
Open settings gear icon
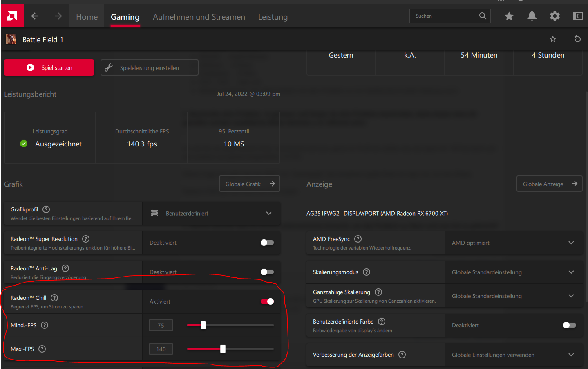pyautogui.click(x=554, y=16)
